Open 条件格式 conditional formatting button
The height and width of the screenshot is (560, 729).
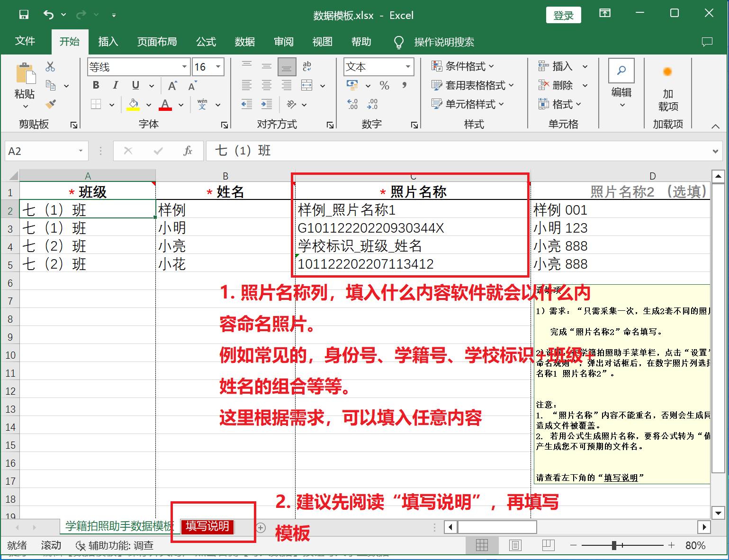(x=462, y=66)
